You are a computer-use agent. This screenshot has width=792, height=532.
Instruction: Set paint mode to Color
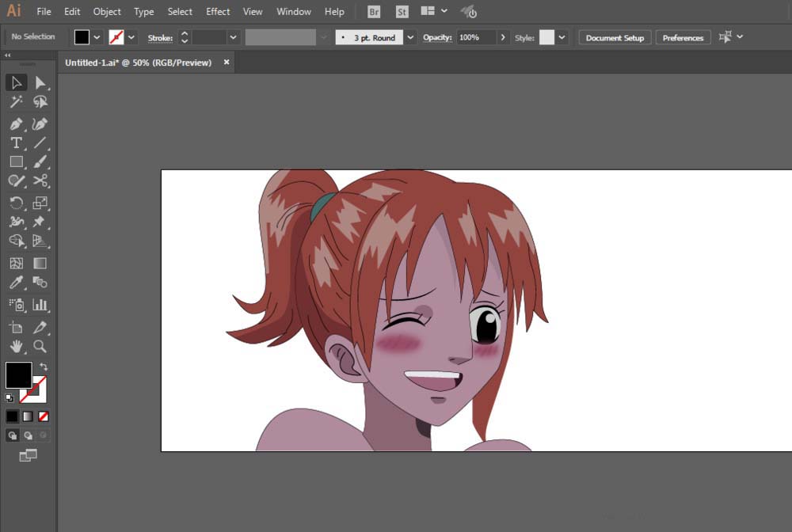[12, 416]
